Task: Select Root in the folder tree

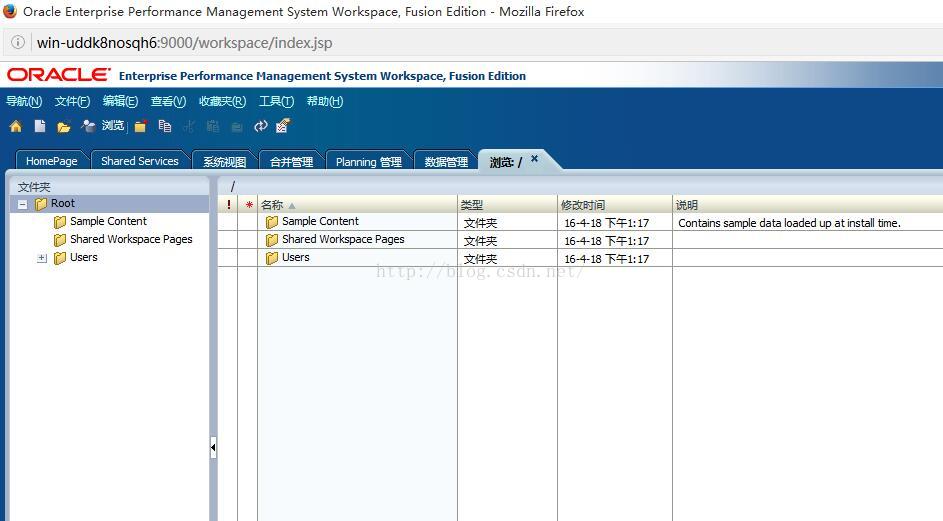Action: pyautogui.click(x=63, y=203)
